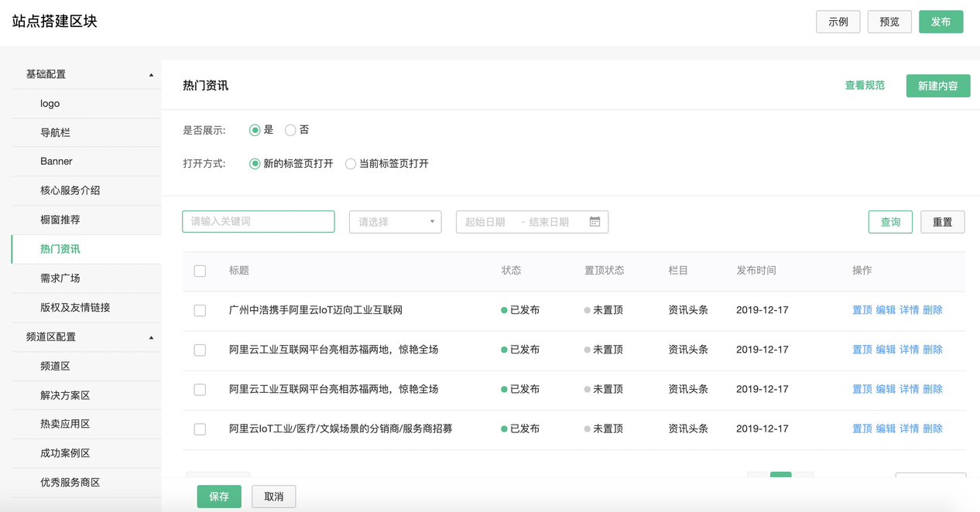Screen dimensions: 980x512
Task: Click the 频道区配置 section header
Action: [x=86, y=337]
